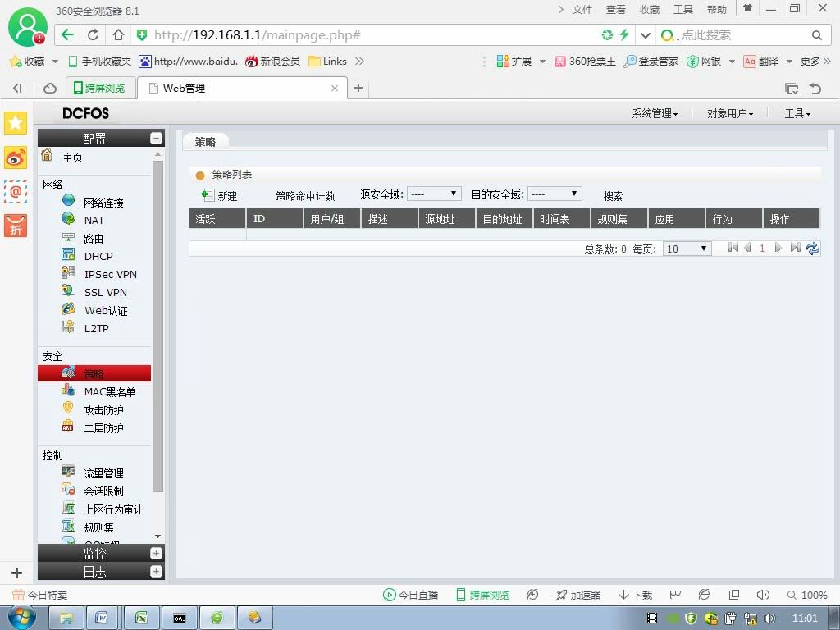The width and height of the screenshot is (840, 630).
Task: Open browser 帮助 menu
Action: [x=717, y=10]
